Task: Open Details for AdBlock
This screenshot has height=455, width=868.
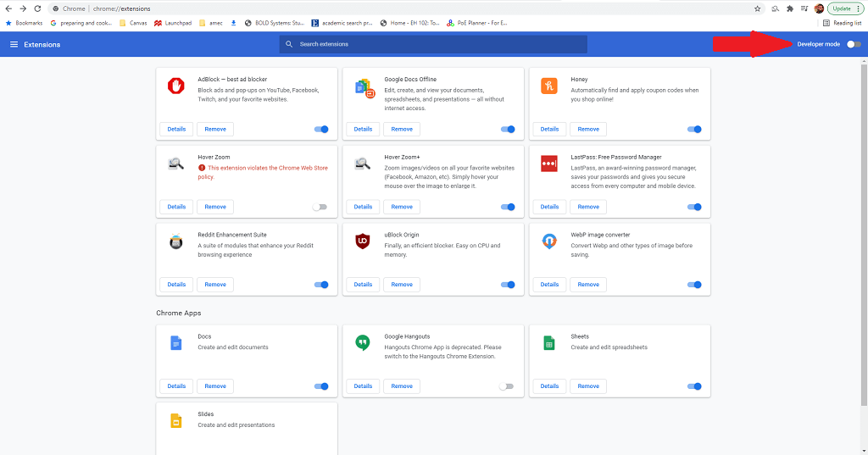Action: [176, 129]
